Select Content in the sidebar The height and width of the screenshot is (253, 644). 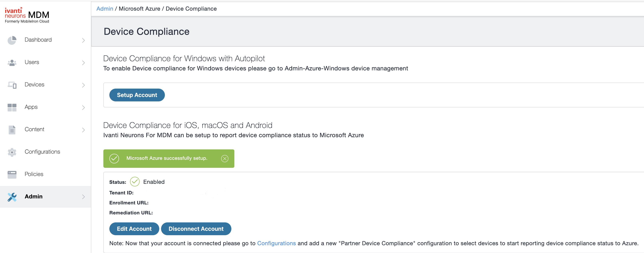(45, 129)
